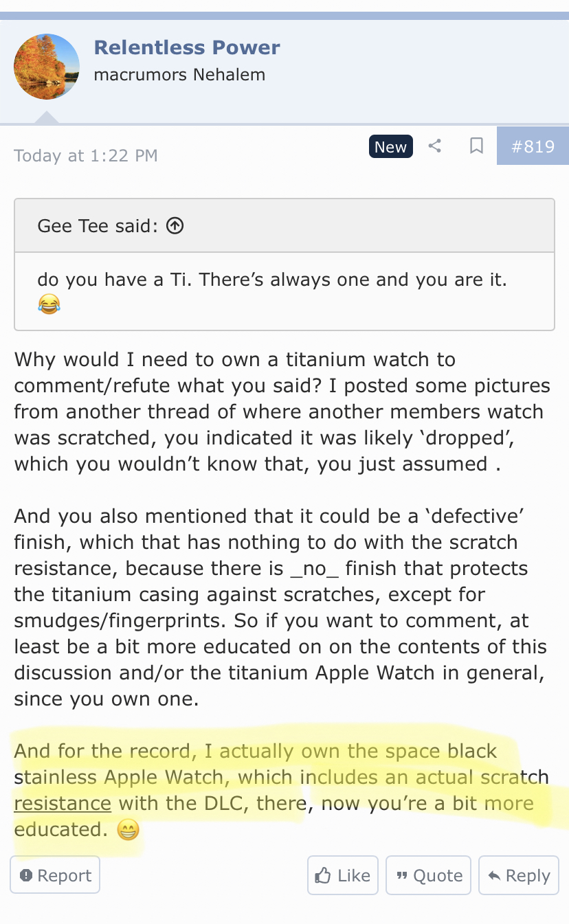Click the 'Today at 1:22 PM' timestamp
The image size is (569, 924).
pos(86,156)
